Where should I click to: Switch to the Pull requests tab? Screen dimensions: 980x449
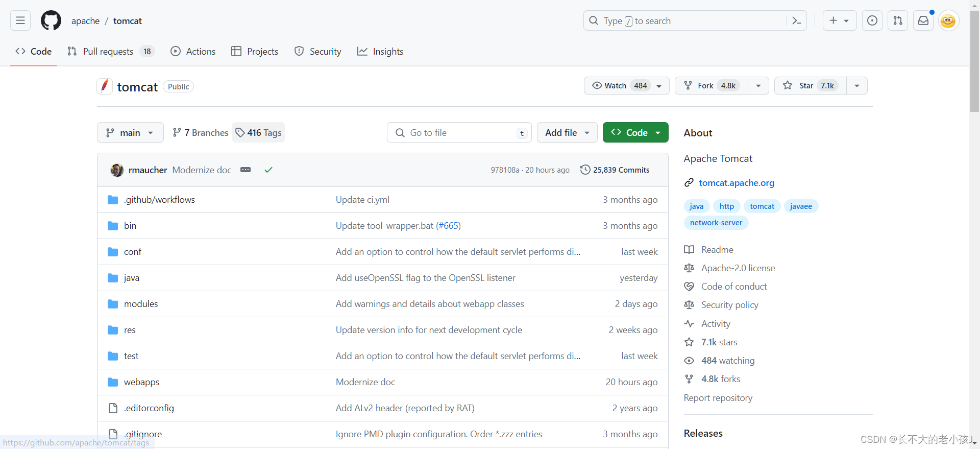point(110,52)
